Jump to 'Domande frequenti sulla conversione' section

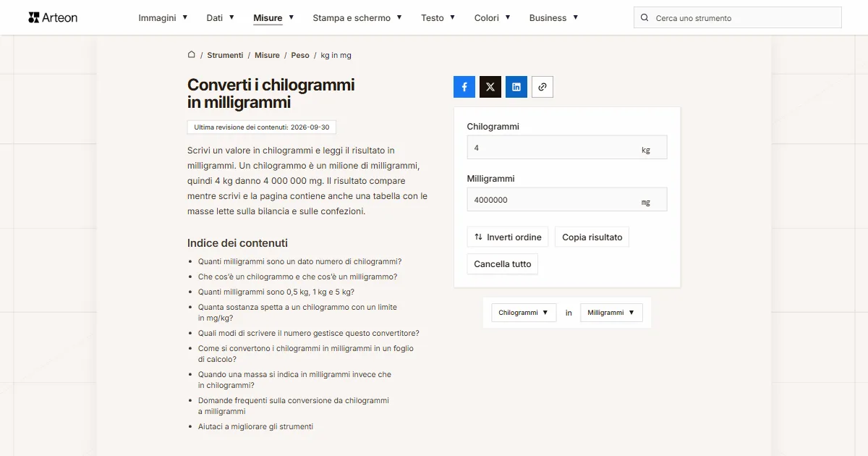coord(294,405)
